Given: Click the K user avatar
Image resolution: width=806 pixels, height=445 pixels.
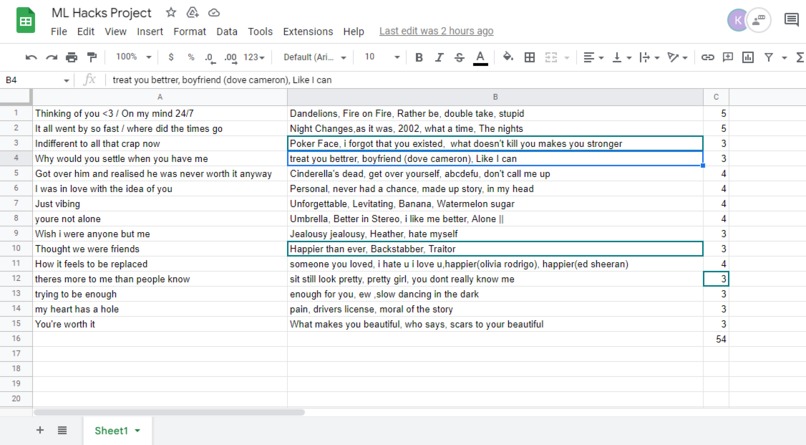Looking at the screenshot, I should 738,21.
